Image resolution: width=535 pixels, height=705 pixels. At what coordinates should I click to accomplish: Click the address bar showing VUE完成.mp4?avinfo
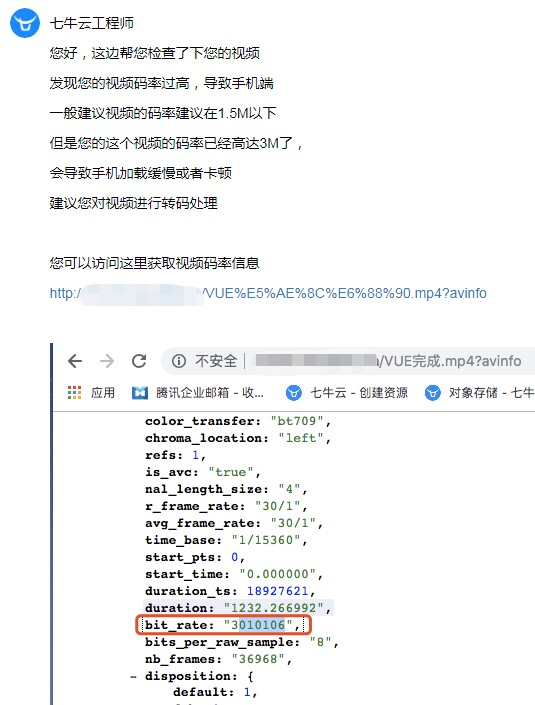click(348, 361)
